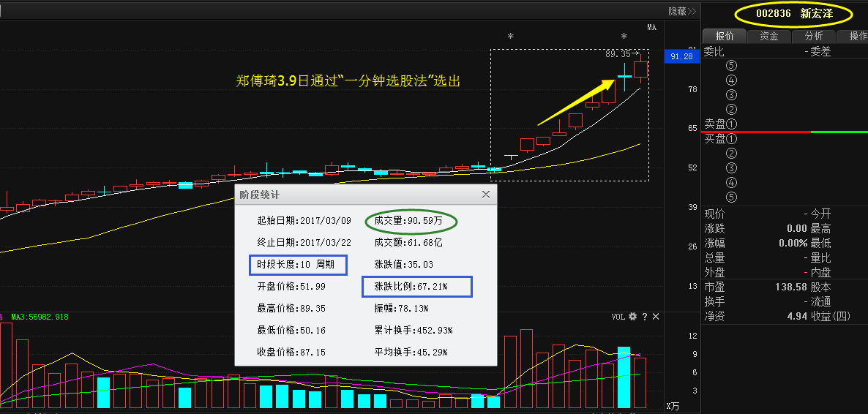Click the 卖盘 level 1 circled icon

pos(731,124)
